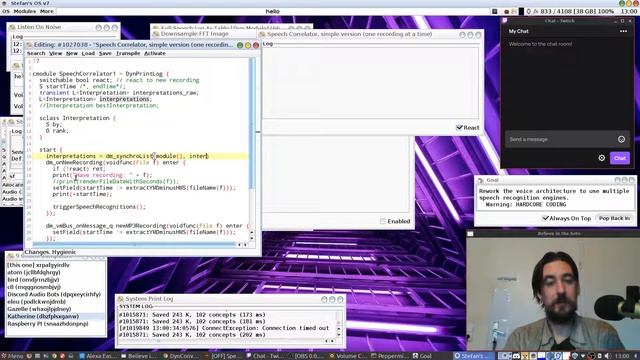Click Load in the editor menu
Image resolution: width=640 pixels, height=360 pixels.
88,53
